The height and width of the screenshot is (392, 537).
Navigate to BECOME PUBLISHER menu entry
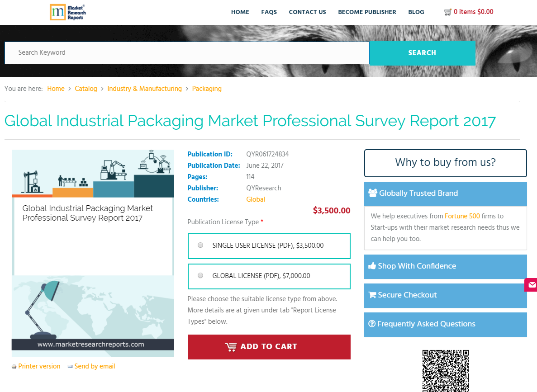pyautogui.click(x=367, y=12)
